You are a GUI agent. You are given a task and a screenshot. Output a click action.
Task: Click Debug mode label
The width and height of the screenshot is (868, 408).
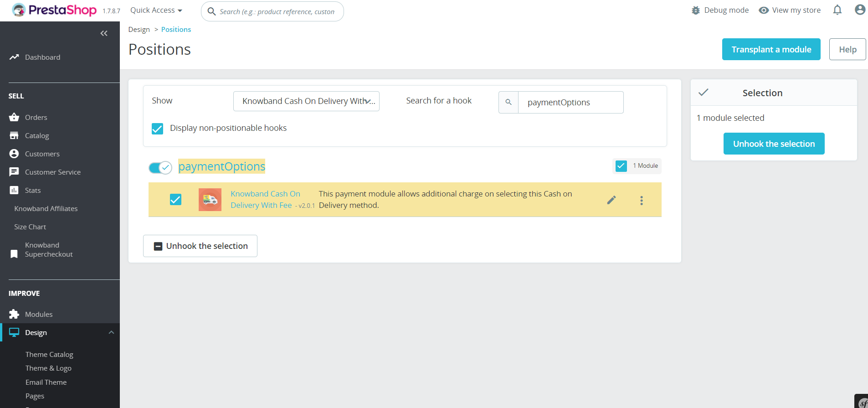(726, 10)
